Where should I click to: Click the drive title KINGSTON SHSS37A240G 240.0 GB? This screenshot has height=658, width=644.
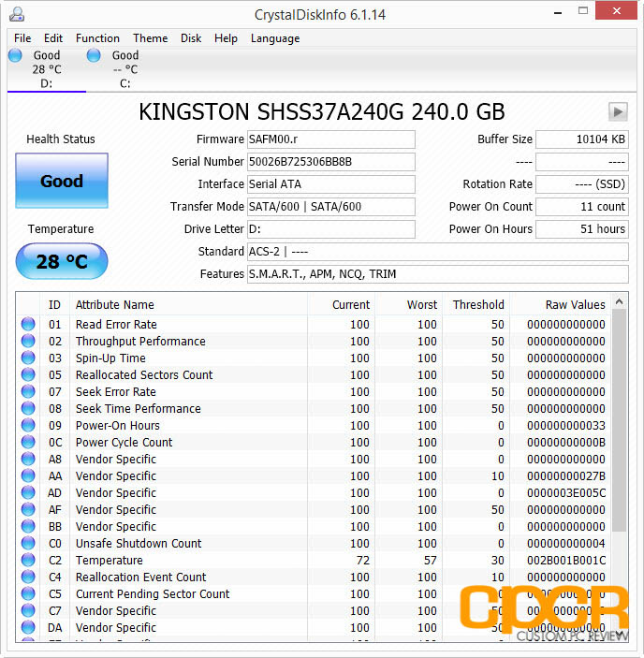pyautogui.click(x=322, y=111)
